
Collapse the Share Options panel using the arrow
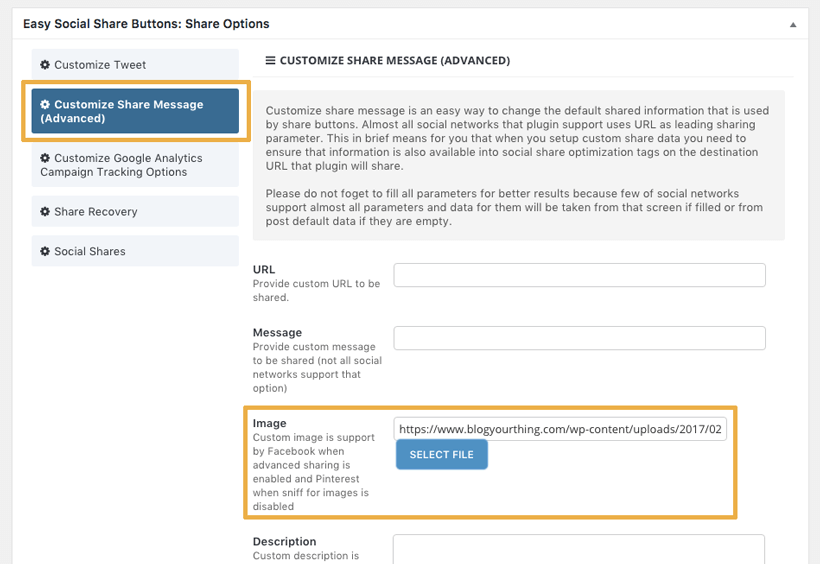(793, 24)
